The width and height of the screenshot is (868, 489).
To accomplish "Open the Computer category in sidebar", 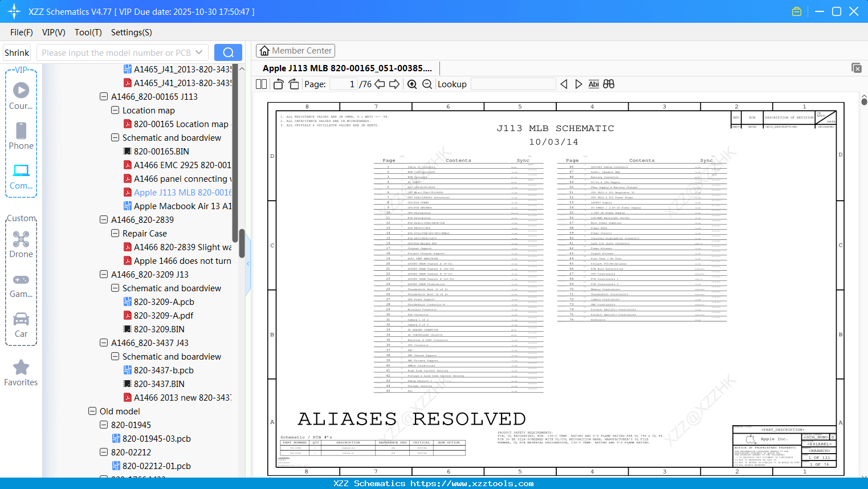I will (x=21, y=176).
